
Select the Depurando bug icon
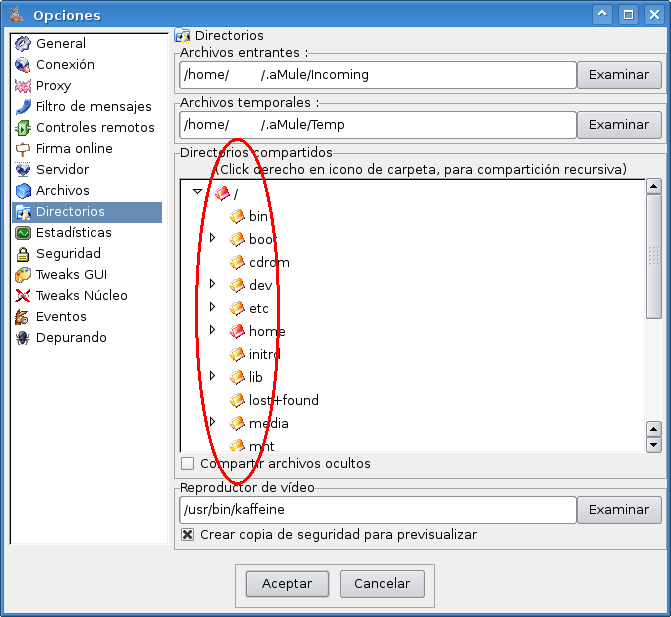[23, 338]
